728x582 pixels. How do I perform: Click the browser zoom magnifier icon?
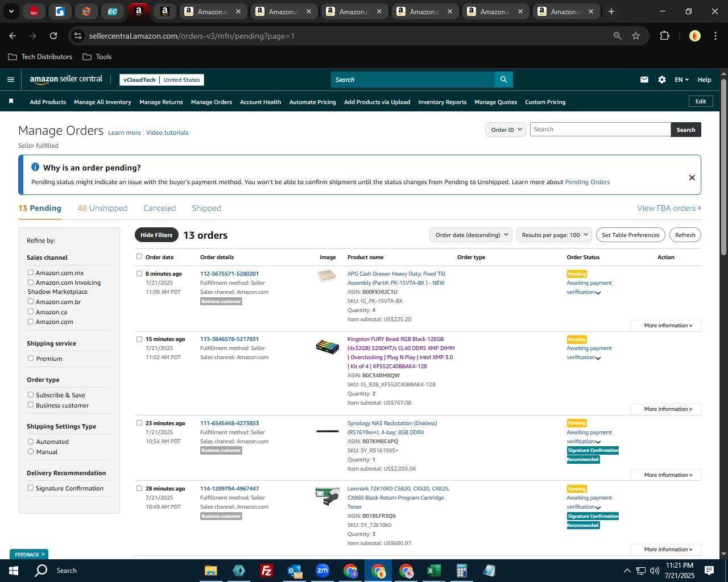(618, 36)
